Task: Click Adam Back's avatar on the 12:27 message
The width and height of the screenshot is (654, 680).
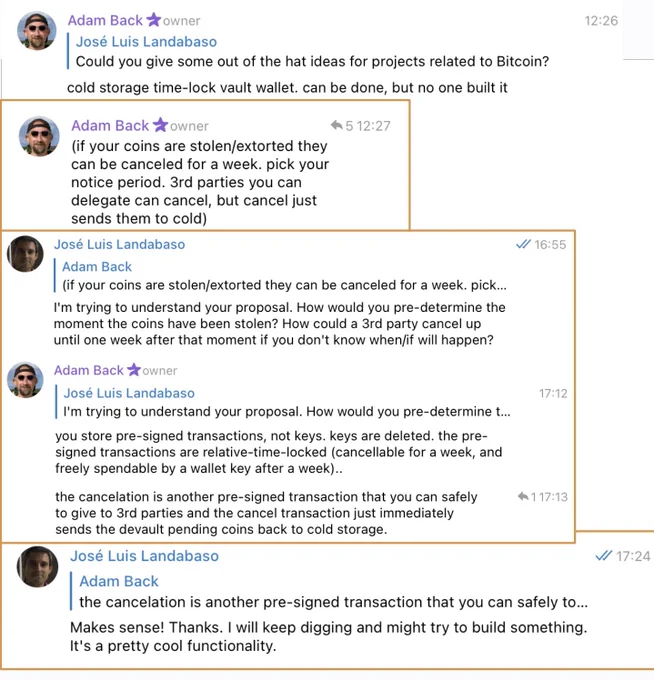Action: coord(39,136)
